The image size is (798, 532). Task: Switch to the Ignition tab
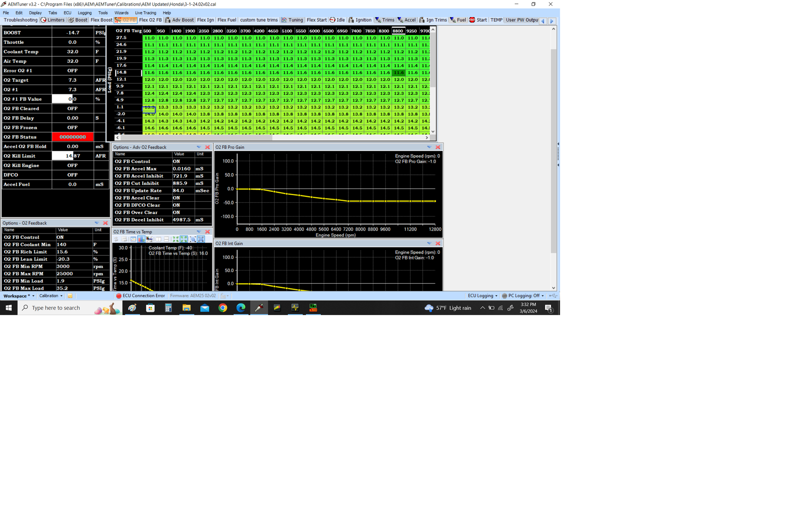point(360,20)
